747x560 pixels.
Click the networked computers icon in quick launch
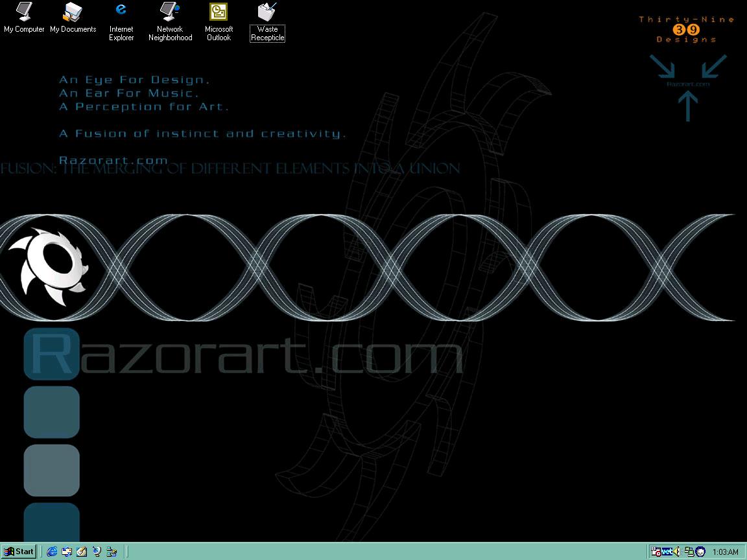click(x=112, y=552)
